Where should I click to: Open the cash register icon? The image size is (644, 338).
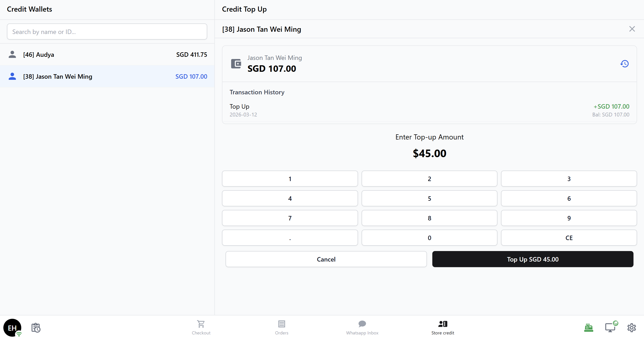589,327
